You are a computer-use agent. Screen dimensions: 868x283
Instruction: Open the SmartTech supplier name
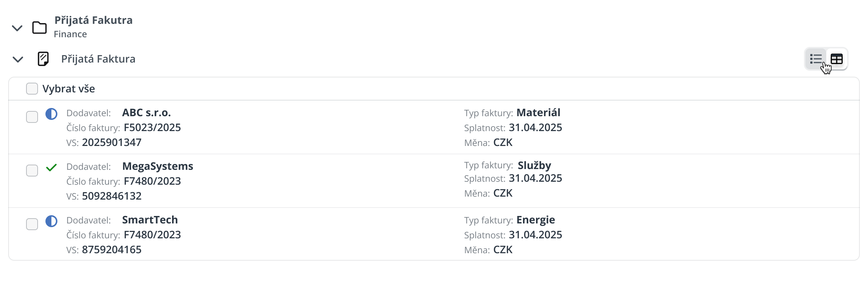pos(150,220)
